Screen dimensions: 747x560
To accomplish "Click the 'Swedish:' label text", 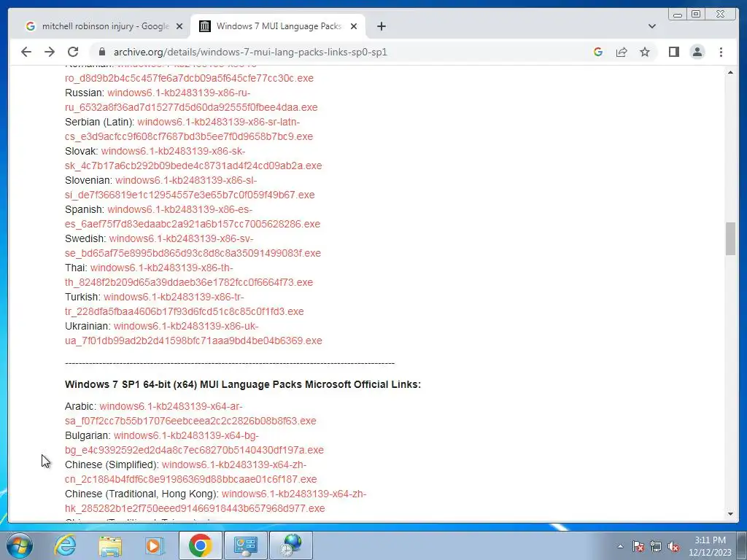I will [x=85, y=238].
